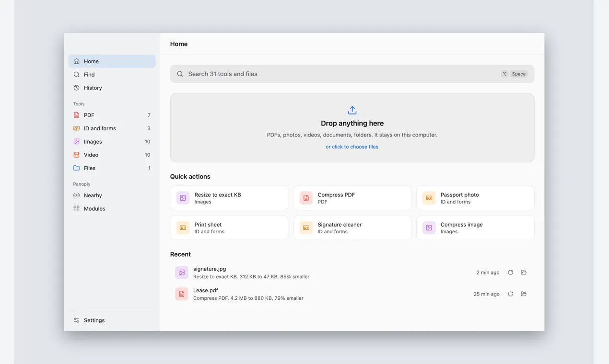
Task: Click the Lease.pdf file name
Action: coord(206,290)
